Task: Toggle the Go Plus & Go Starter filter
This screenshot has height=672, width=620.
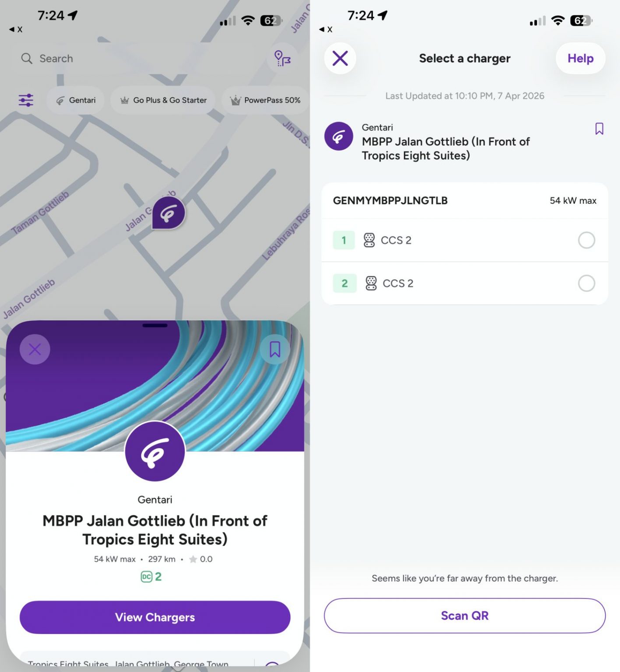Action: pos(163,100)
